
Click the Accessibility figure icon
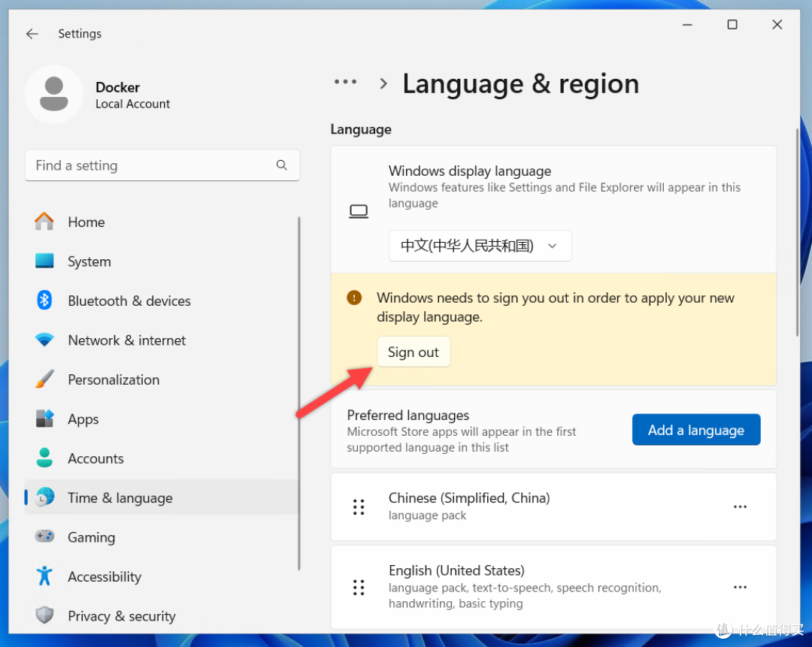(x=44, y=576)
